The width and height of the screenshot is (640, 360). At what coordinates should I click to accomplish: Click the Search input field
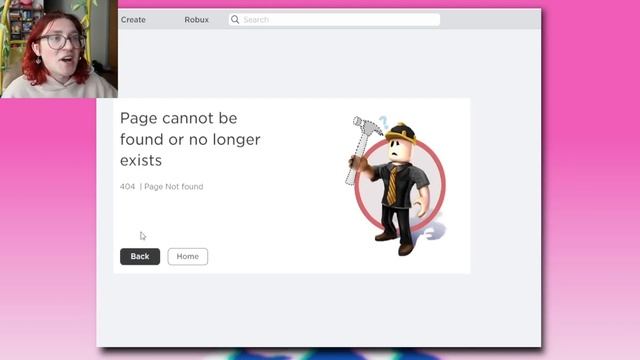point(334,20)
